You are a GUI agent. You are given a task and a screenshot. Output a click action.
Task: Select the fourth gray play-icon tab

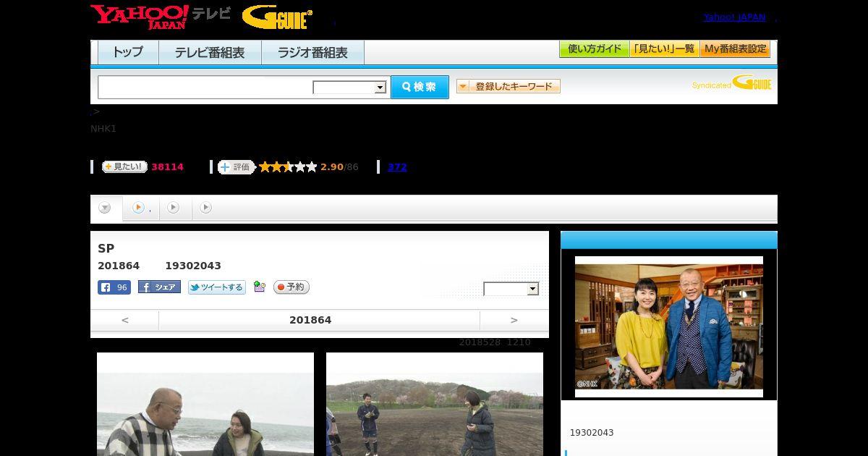point(206,208)
